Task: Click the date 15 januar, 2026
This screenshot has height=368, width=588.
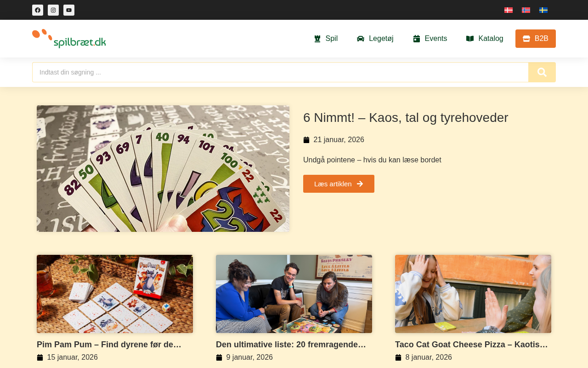Action: click(72, 357)
